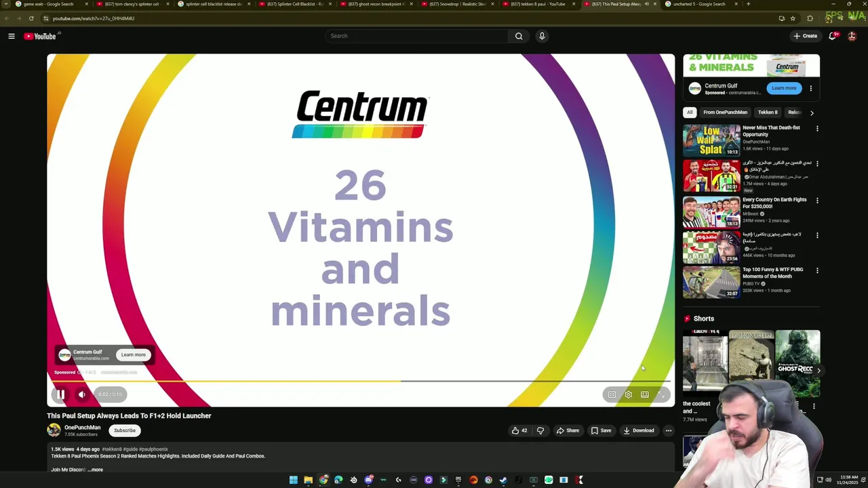Image resolution: width=868 pixels, height=488 pixels.
Task: Open new browser tab with plus
Action: [x=748, y=4]
